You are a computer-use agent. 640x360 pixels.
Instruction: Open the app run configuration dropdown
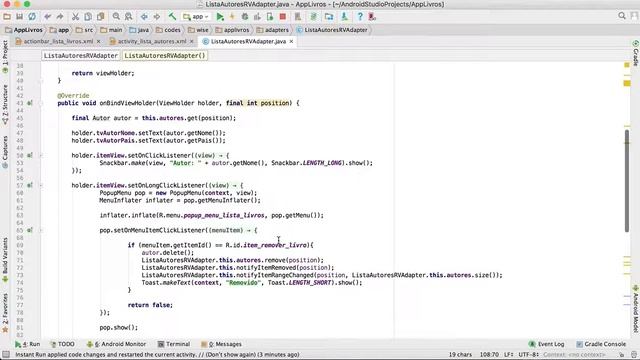[196, 17]
